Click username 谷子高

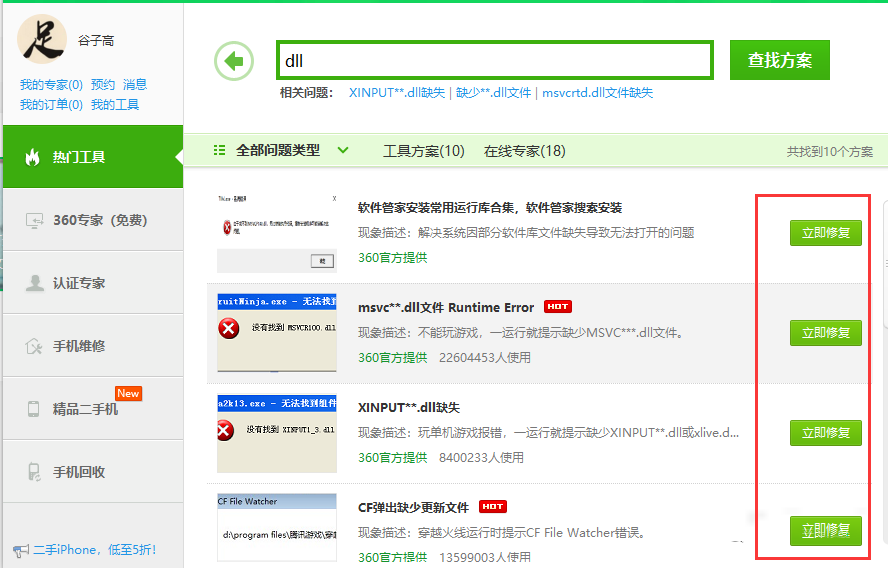point(96,41)
